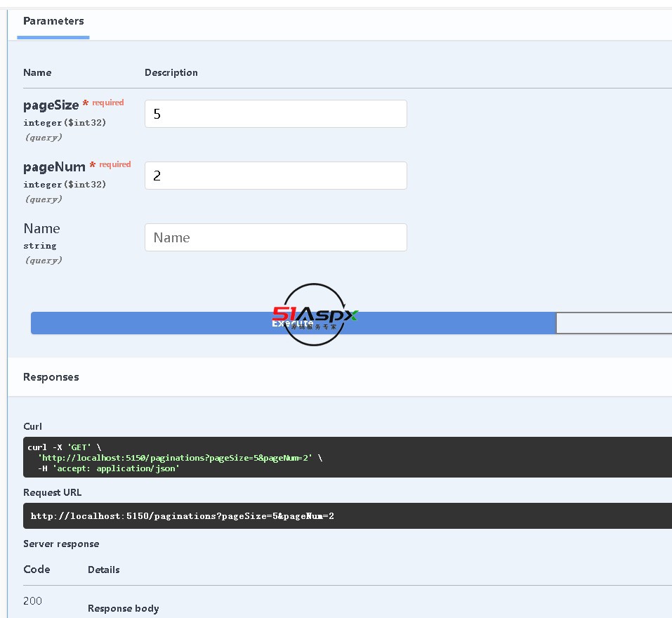Click 'integer($int32)' under pageNum
Viewport: 672px width, 618px height.
coord(65,185)
